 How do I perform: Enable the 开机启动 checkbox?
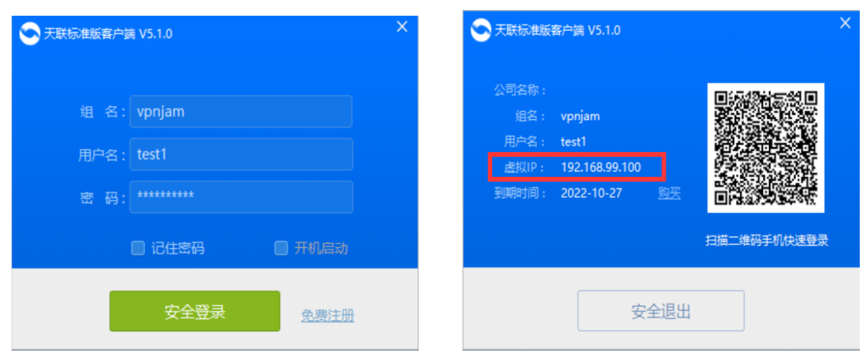tap(282, 248)
